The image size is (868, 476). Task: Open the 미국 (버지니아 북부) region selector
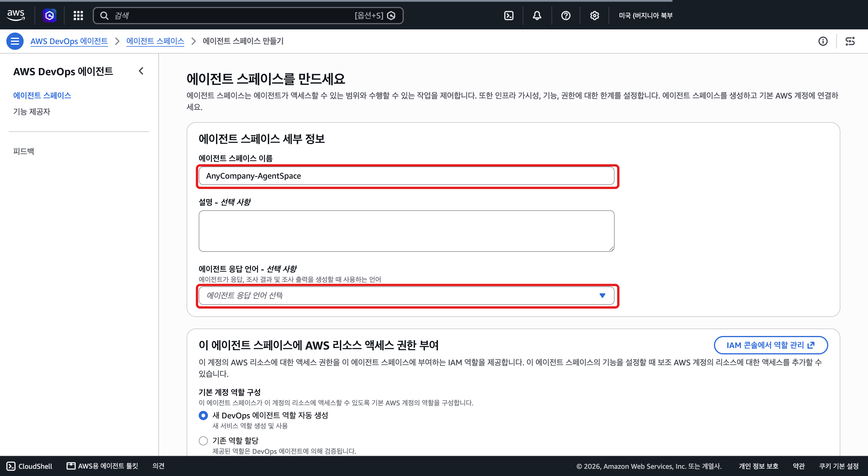[646, 16]
